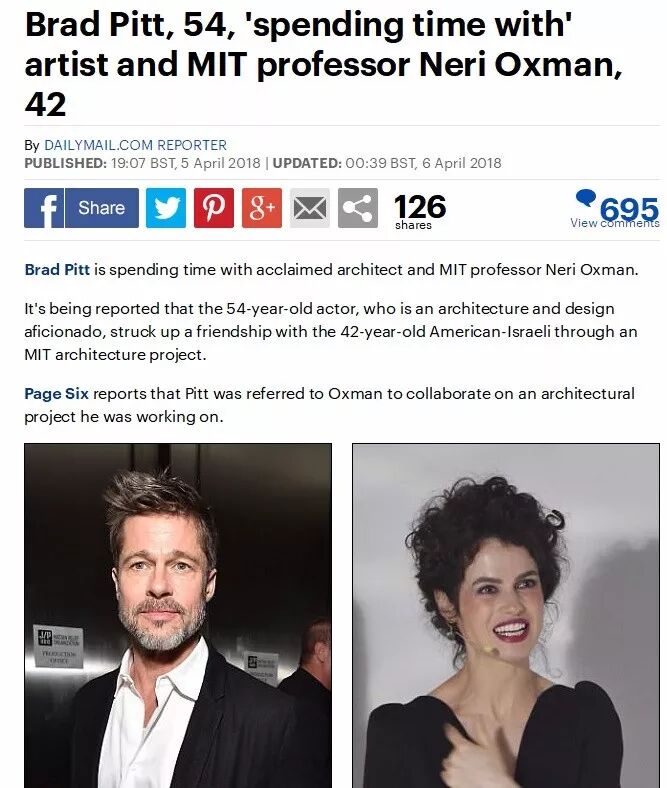Viewport: 667px width, 788px height.
Task: Open the curly-haired woman photo
Action: [x=506, y=616]
